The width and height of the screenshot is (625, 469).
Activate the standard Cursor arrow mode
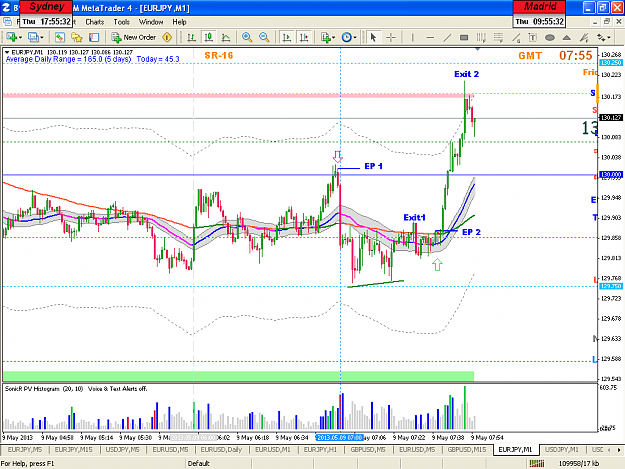tap(373, 37)
